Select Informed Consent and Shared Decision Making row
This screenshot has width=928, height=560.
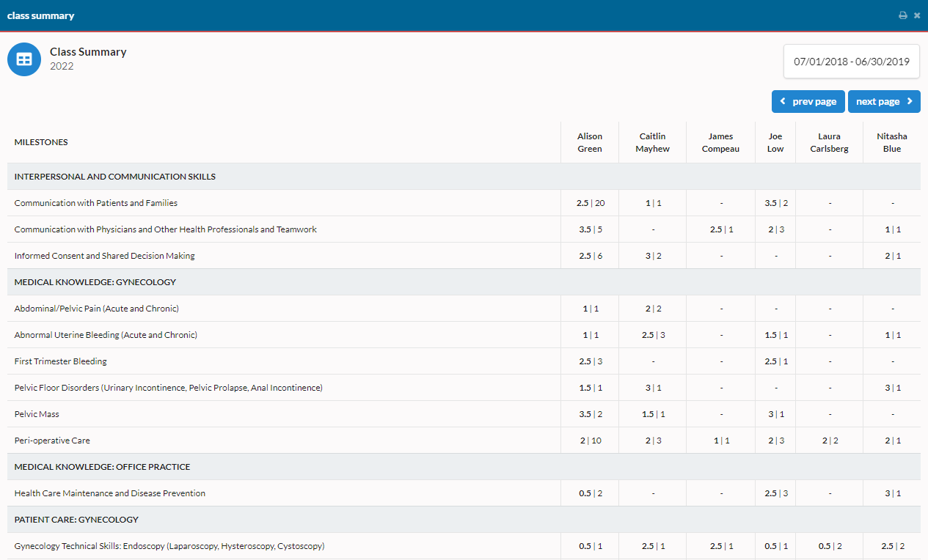pyautogui.click(x=104, y=256)
